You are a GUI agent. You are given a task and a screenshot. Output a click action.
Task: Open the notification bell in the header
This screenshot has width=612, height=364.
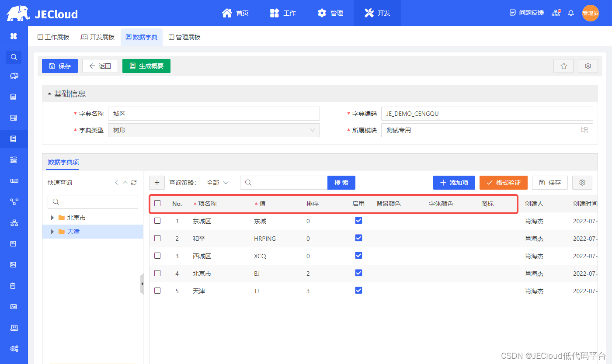[571, 13]
